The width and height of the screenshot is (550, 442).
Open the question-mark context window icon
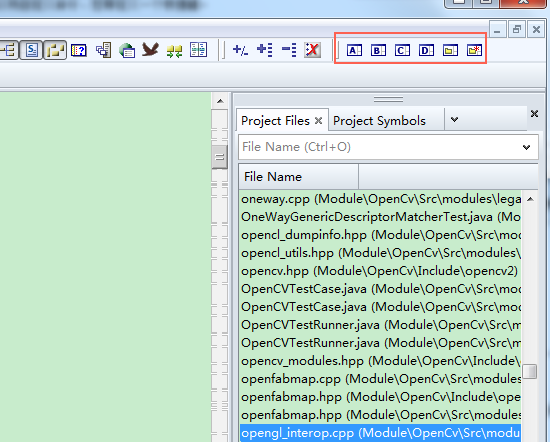click(x=79, y=50)
